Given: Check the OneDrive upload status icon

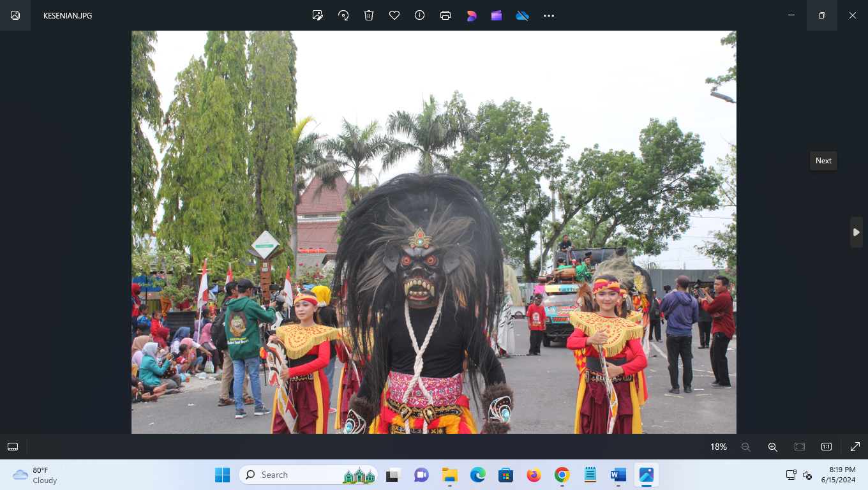Looking at the screenshot, I should [522, 15].
